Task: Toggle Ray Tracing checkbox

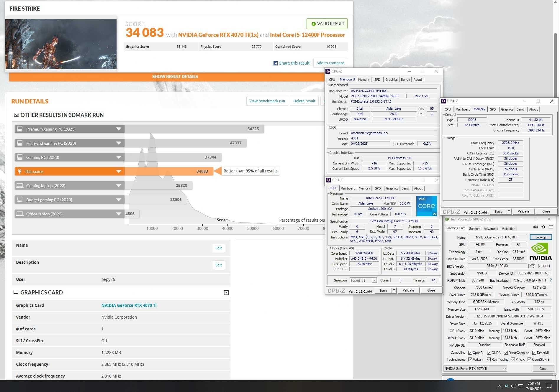Action: [489, 360]
